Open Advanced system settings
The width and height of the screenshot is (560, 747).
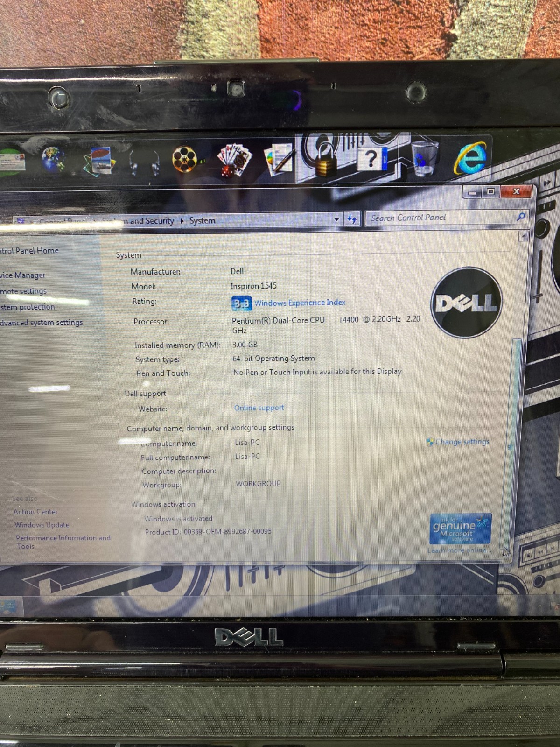click(41, 323)
